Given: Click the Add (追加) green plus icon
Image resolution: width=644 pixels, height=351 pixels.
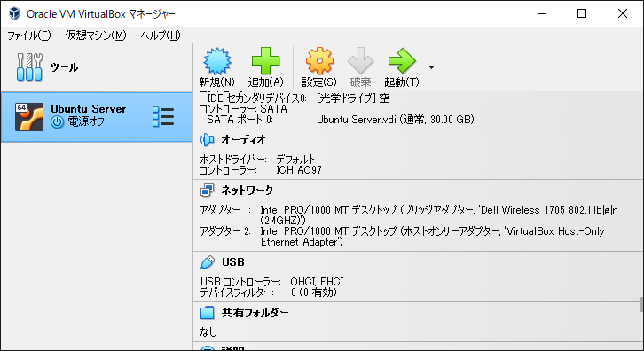Looking at the screenshot, I should click(x=265, y=61).
